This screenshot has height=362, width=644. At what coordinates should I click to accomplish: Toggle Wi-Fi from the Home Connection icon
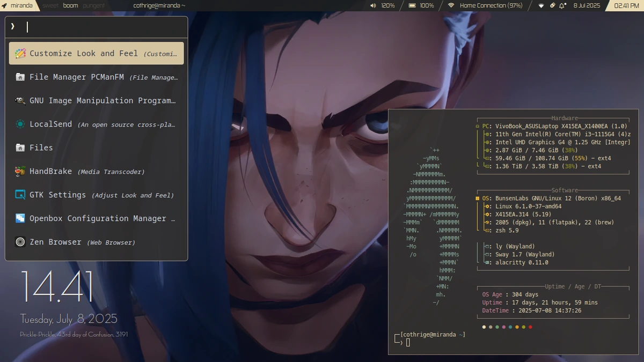point(451,6)
